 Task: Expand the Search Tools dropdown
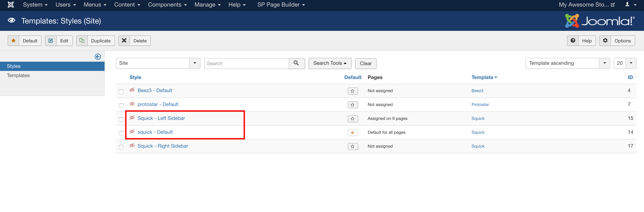(x=330, y=63)
